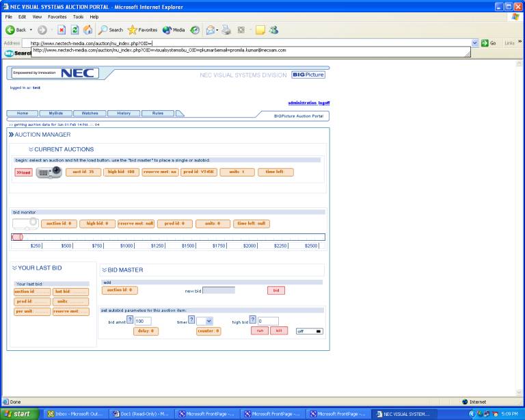
Task: Open the Messenger people icon
Action: pos(274,30)
